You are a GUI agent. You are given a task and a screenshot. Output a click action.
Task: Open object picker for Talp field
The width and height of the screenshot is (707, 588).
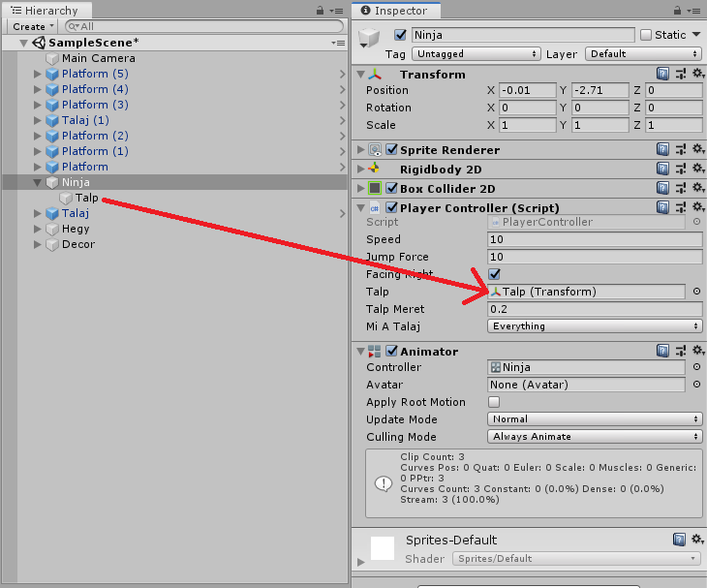point(696,292)
